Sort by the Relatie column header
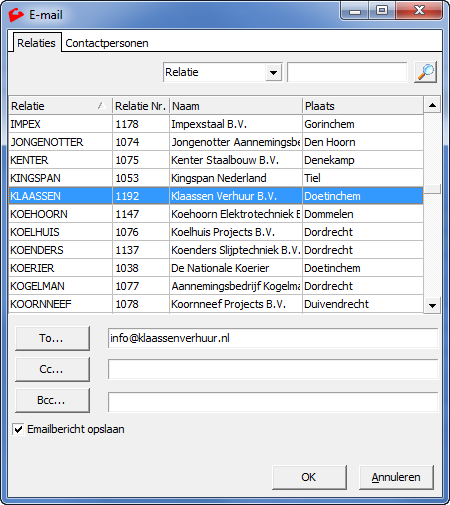The height and width of the screenshot is (505, 450). (60, 106)
